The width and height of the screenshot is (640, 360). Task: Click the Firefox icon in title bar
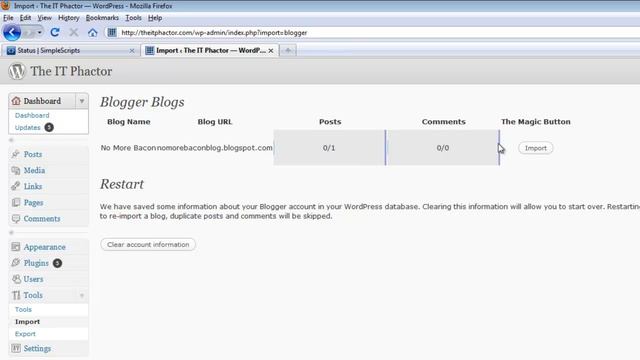(x=5, y=5)
